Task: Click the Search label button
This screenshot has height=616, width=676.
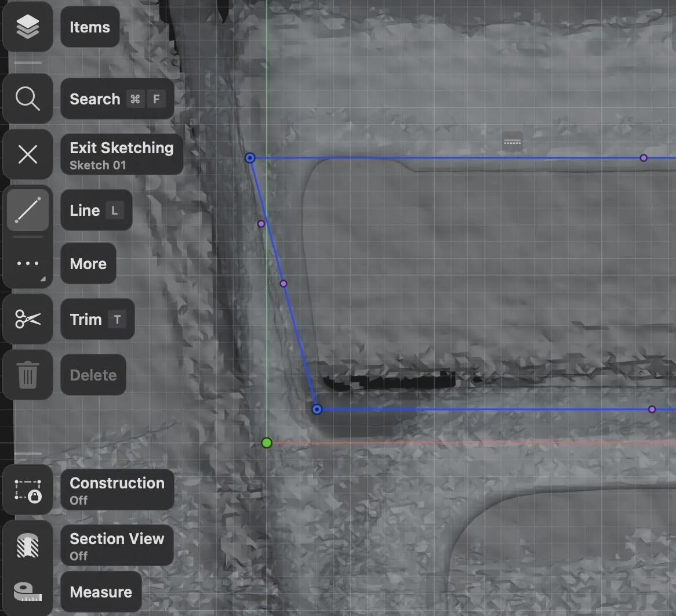Action: 117,99
